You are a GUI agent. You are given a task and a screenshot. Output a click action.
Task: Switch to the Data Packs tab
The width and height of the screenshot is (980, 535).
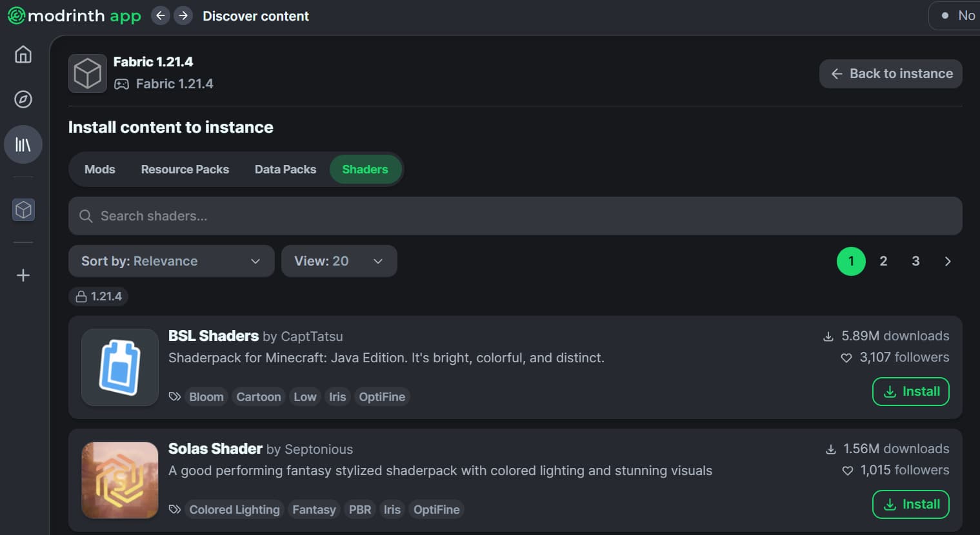(285, 170)
